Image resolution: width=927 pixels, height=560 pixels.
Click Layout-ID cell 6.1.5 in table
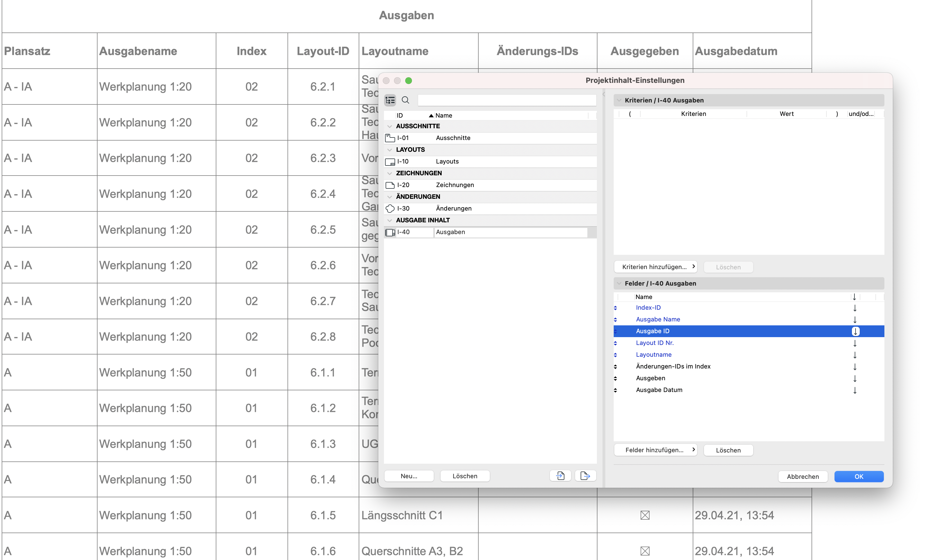(x=323, y=515)
